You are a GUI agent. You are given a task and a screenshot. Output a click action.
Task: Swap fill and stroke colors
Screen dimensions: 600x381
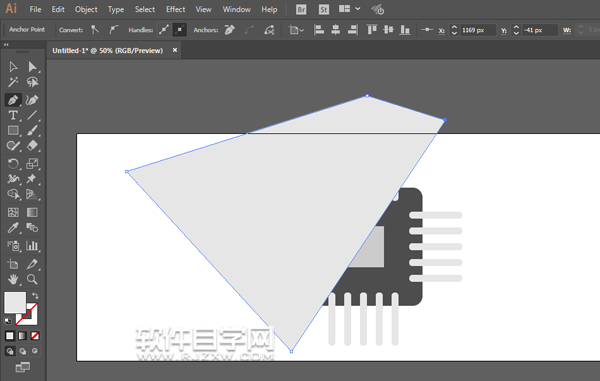[35, 296]
